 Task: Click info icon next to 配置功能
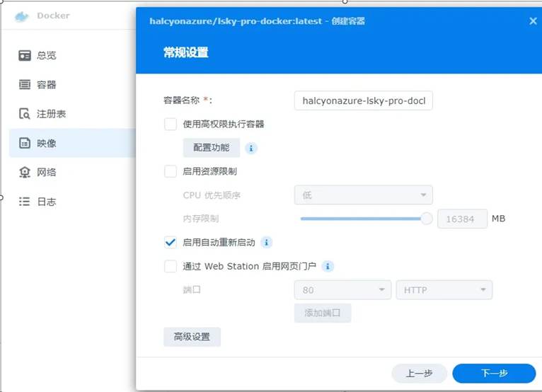(x=251, y=148)
